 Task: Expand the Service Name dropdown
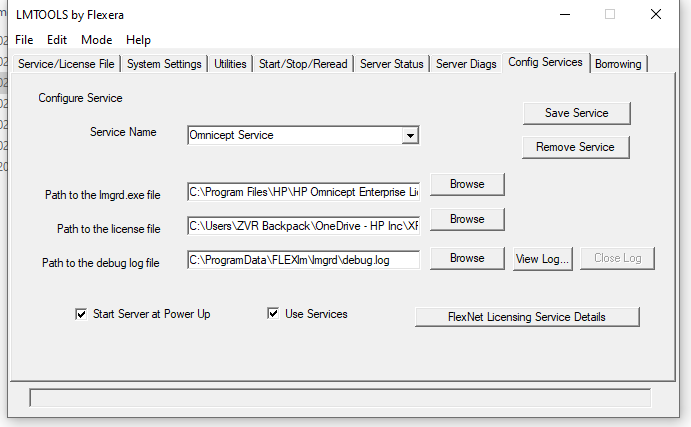409,136
